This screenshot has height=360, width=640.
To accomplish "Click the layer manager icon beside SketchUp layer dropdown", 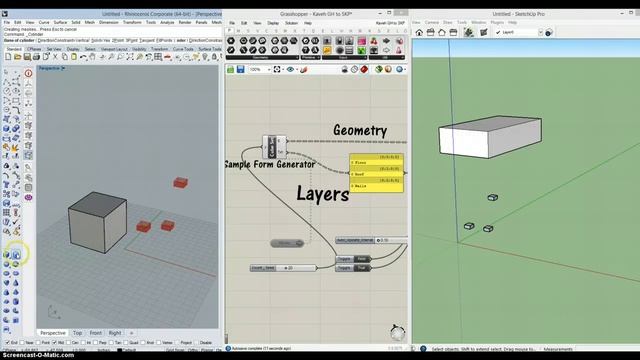I will (549, 32).
